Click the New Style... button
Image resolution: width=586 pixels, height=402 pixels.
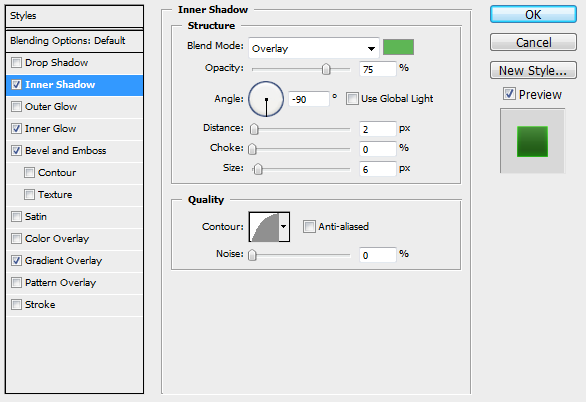coord(533,70)
